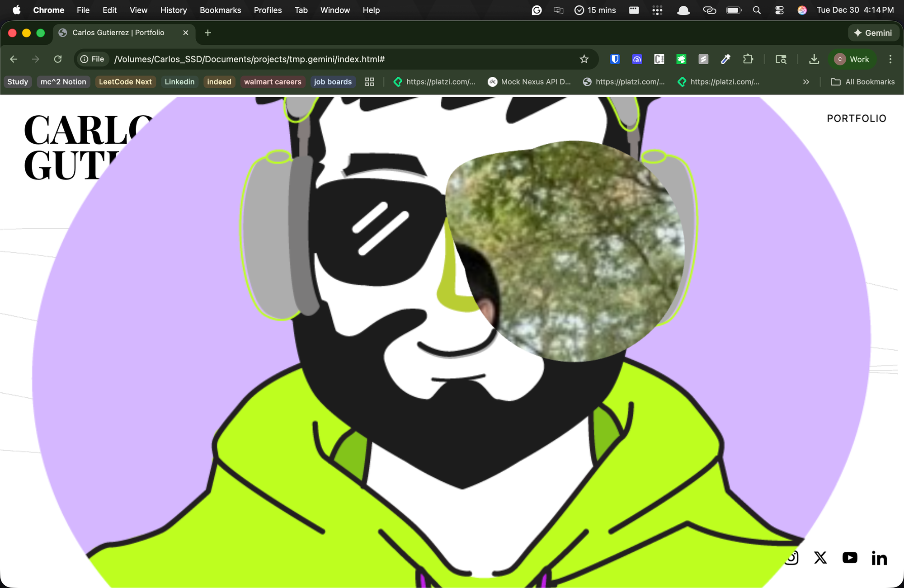This screenshot has height=588, width=904.
Task: Open the LeetCode Next bookmark
Action: (125, 82)
